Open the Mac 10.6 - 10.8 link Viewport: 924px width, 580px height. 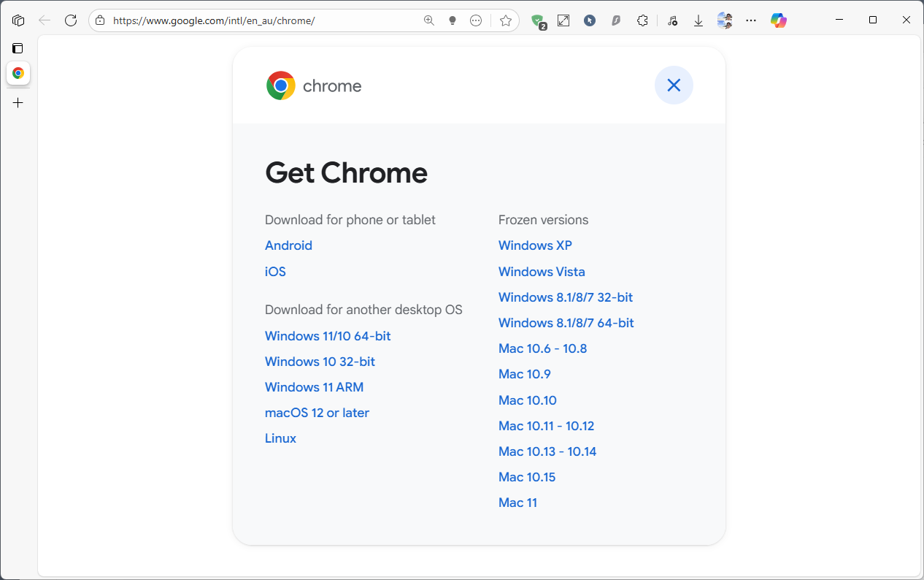542,348
